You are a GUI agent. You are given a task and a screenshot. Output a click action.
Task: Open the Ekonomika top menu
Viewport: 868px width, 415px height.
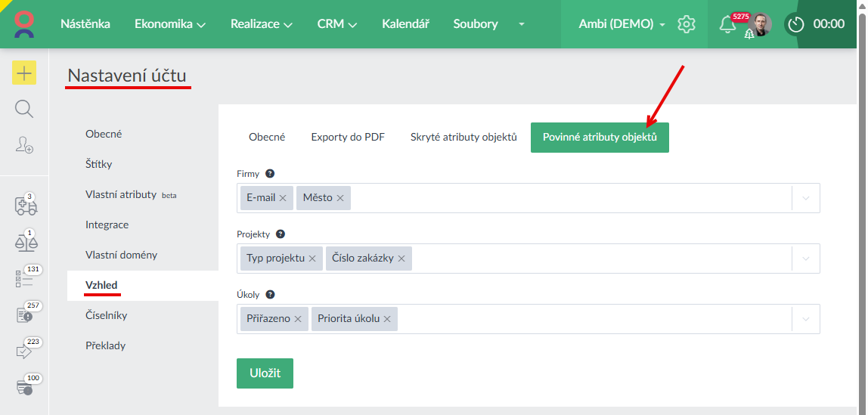pyautogui.click(x=170, y=24)
